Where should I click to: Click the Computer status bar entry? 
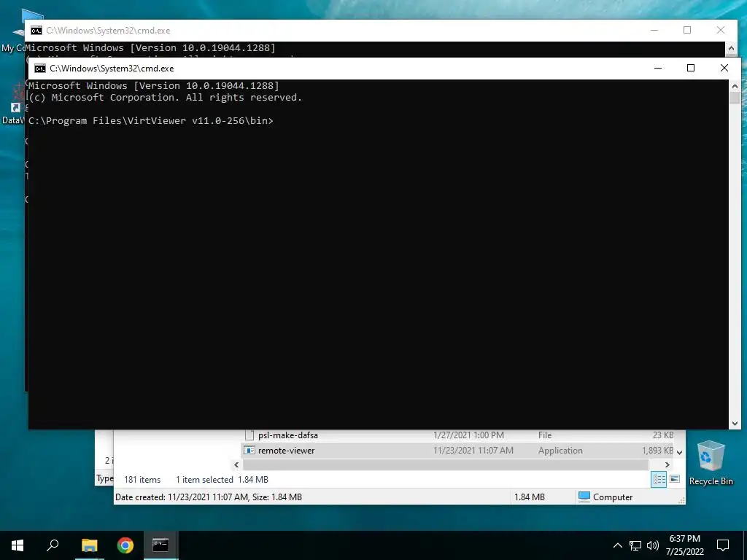click(605, 497)
